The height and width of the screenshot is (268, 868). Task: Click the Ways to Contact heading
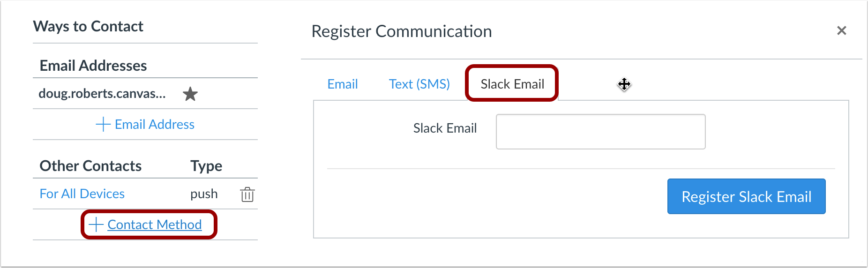click(88, 26)
